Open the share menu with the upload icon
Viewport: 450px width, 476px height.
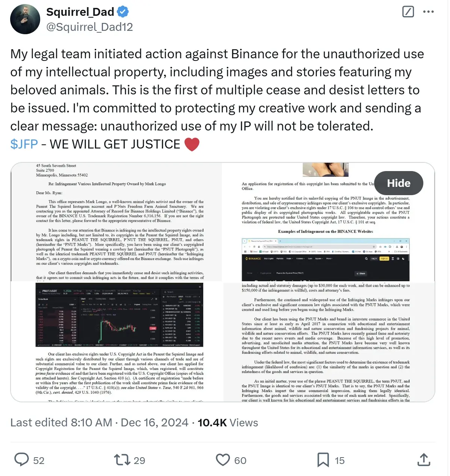tap(424, 460)
